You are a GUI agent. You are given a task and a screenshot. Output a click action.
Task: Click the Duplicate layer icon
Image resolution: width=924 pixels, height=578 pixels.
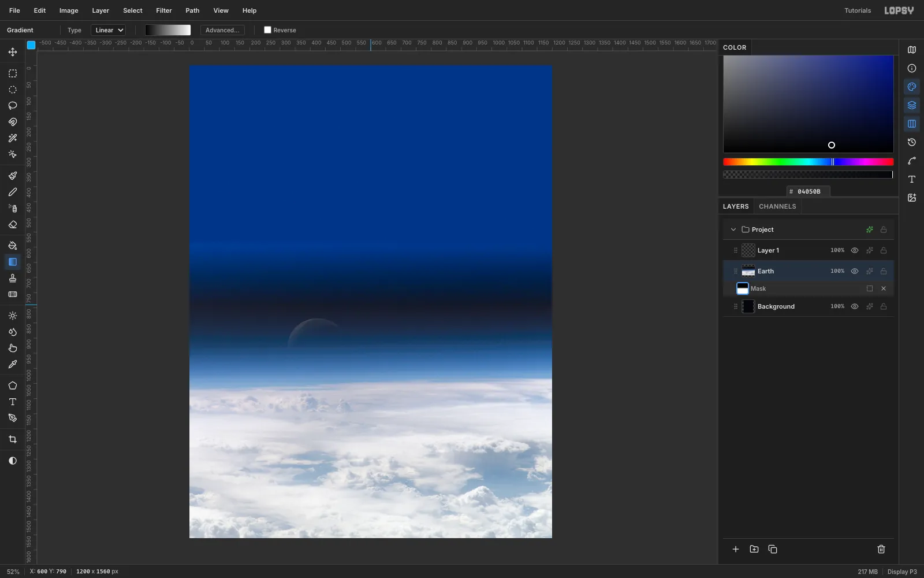(773, 549)
